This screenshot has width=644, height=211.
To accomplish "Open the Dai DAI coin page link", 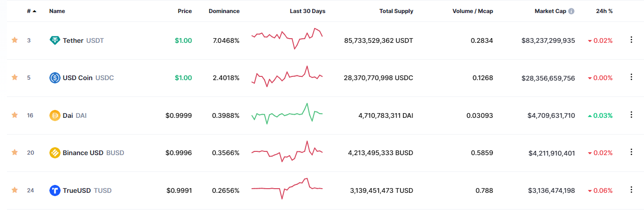I will 68,115.
